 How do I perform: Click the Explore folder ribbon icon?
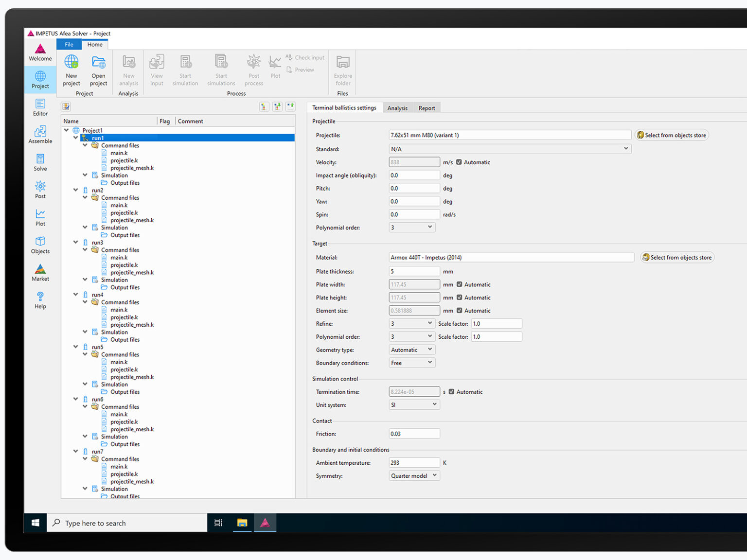343,70
